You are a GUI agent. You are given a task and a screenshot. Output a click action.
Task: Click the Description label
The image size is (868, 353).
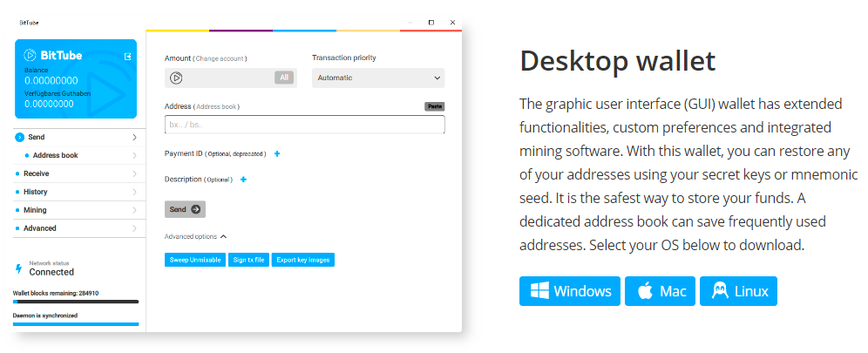pos(183,180)
